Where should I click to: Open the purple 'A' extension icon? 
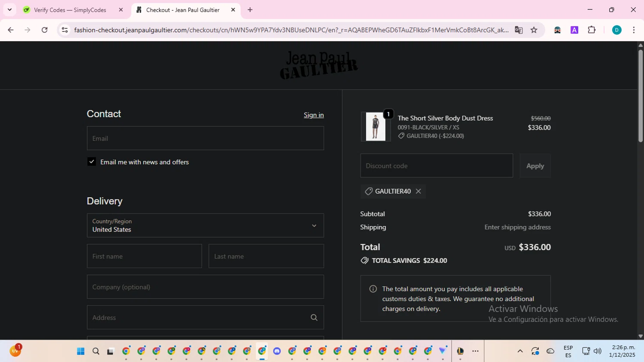point(574,30)
